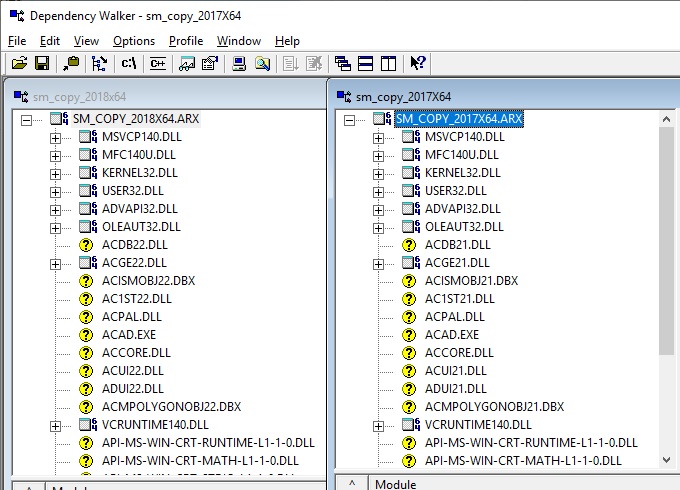
Task: Click the scroll down arrow in 2017X64 tree
Action: 666,460
